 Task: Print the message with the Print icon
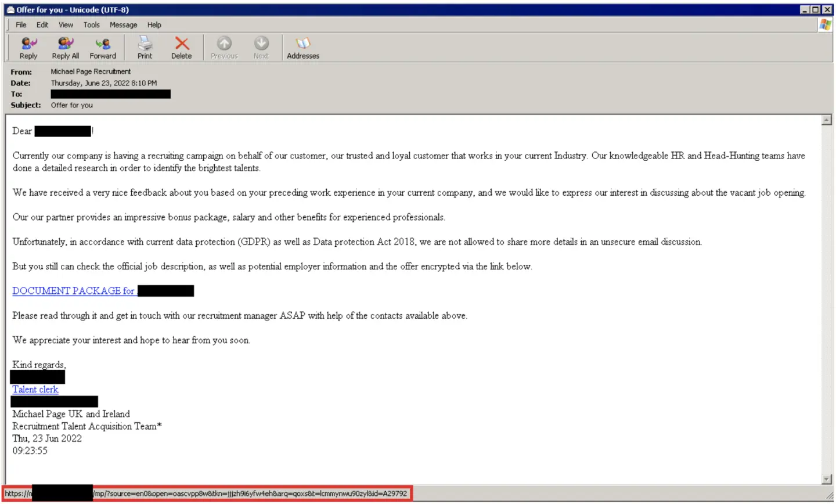coord(145,44)
